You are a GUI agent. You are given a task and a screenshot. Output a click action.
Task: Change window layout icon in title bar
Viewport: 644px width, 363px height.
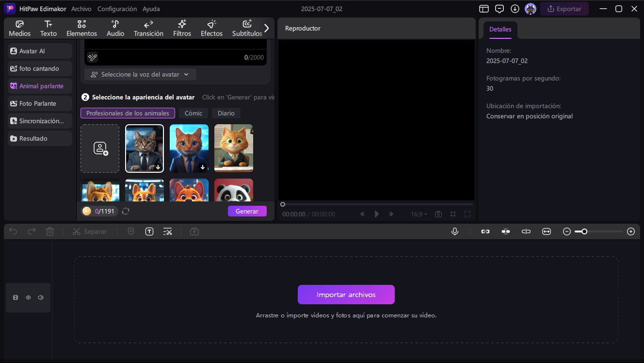(x=484, y=9)
